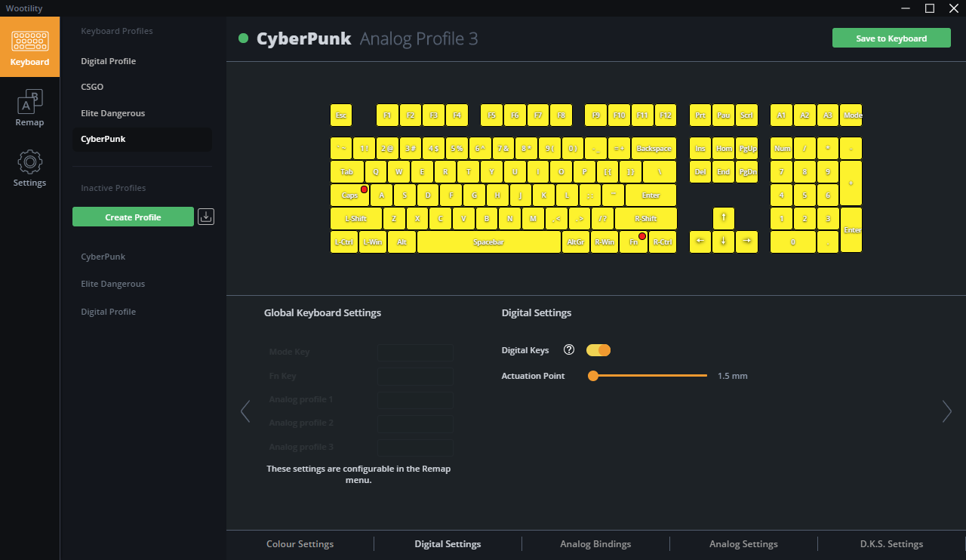Screen dimensions: 966x560
Task: Select the right arrow key
Action: [747, 242]
